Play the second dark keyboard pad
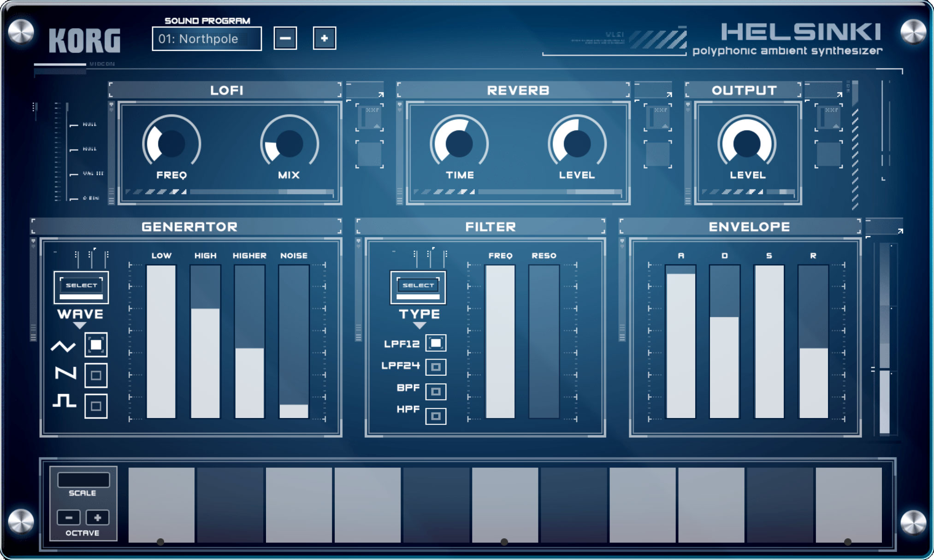Screen dimensions: 934x560 coord(230,505)
